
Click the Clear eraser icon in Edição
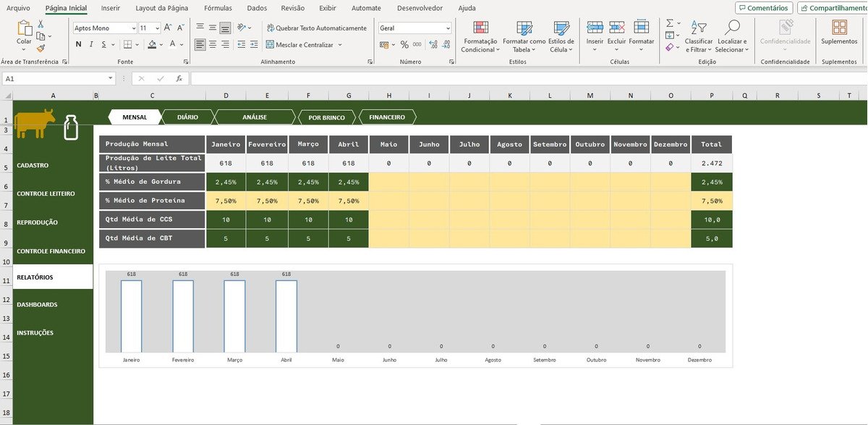(670, 47)
